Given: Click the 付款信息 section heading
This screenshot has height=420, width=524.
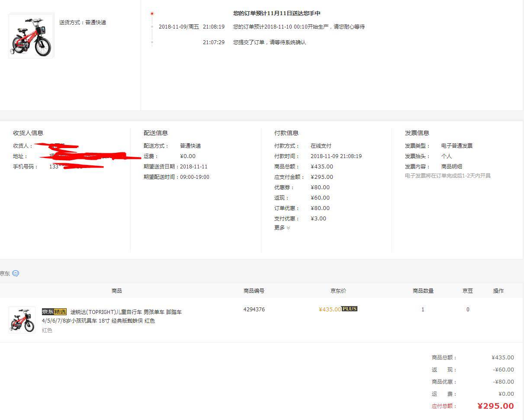Looking at the screenshot, I should (x=286, y=133).
